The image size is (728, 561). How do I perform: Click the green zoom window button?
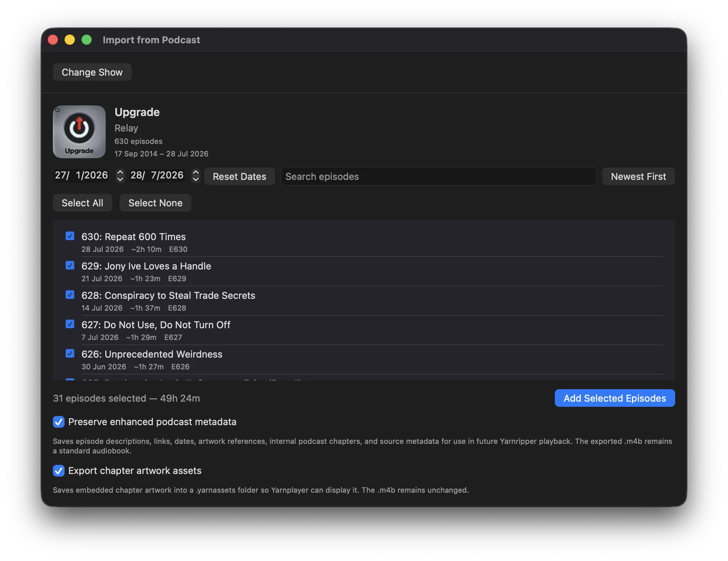pyautogui.click(x=87, y=40)
